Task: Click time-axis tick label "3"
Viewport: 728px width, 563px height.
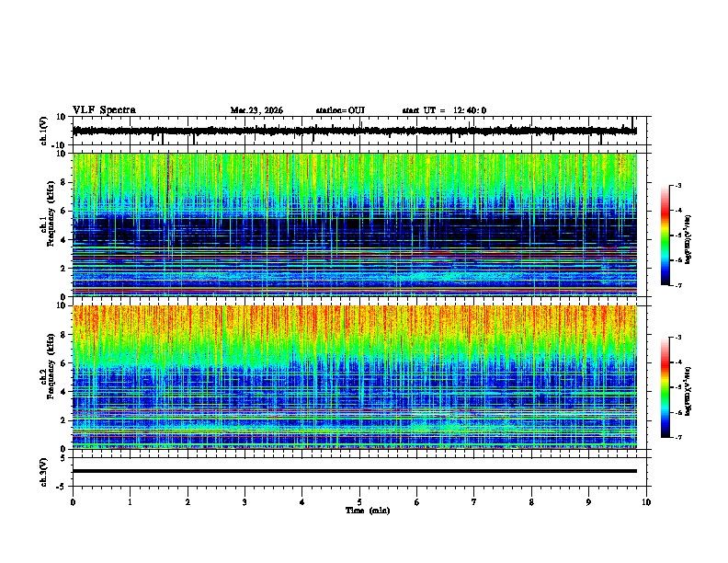Action: coord(245,502)
